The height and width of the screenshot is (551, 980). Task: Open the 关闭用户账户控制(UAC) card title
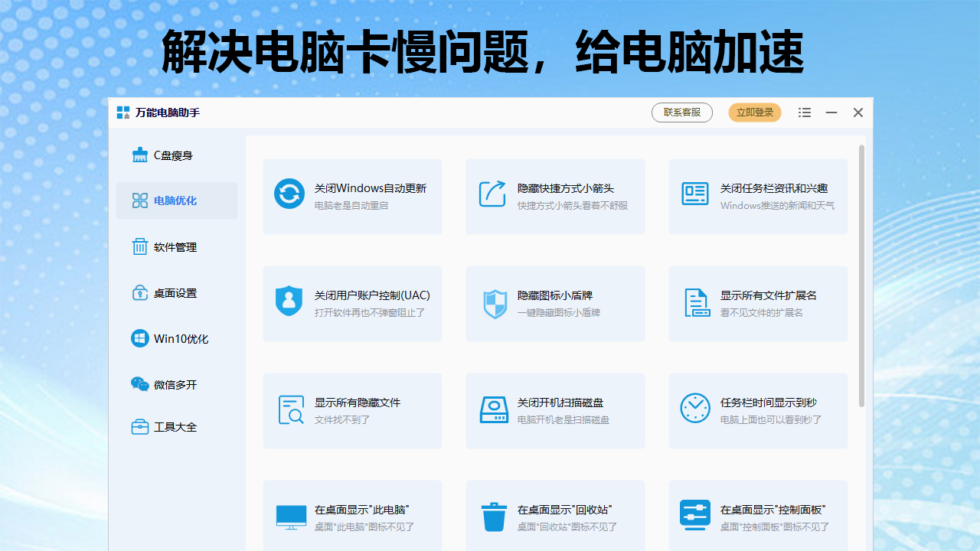click(372, 295)
